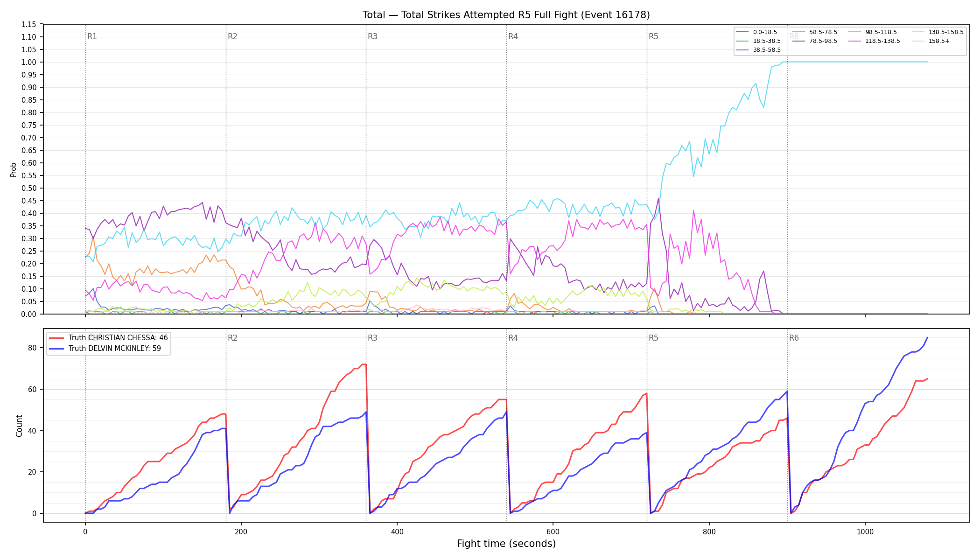Click the R3 round marker in the top chart

[x=372, y=36]
